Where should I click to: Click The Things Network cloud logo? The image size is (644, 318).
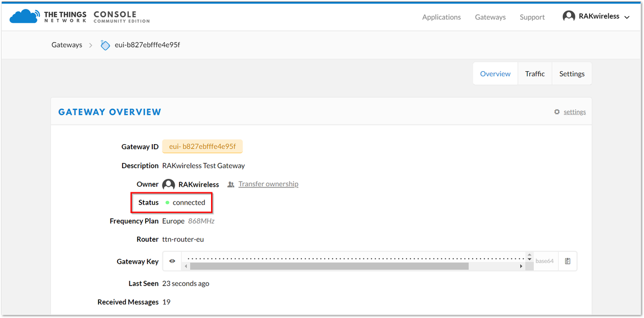click(25, 16)
